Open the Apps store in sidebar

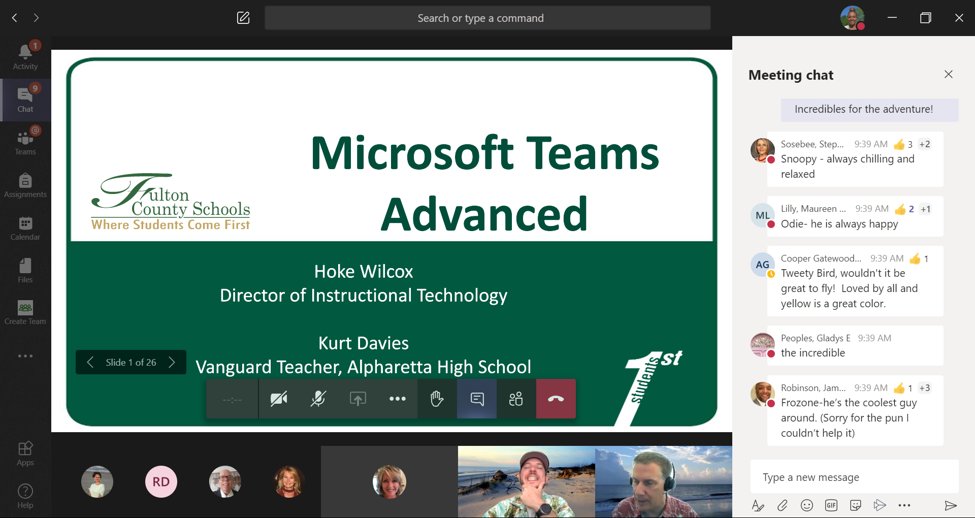pos(25,453)
